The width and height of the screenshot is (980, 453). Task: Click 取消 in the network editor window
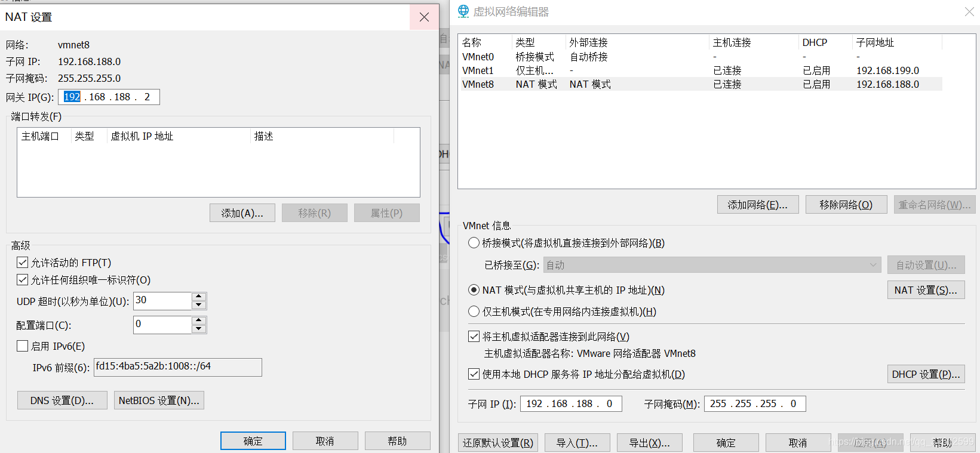pos(798,443)
